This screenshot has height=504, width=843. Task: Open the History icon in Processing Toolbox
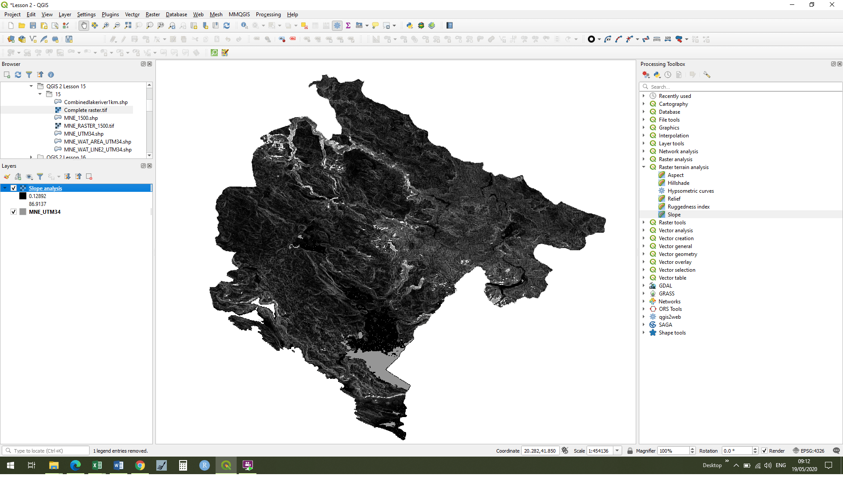[668, 75]
